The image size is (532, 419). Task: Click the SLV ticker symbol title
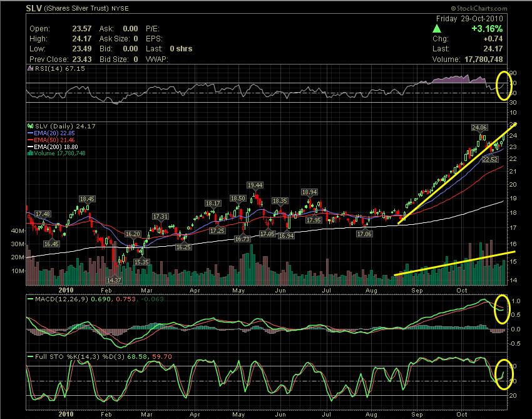click(x=34, y=8)
